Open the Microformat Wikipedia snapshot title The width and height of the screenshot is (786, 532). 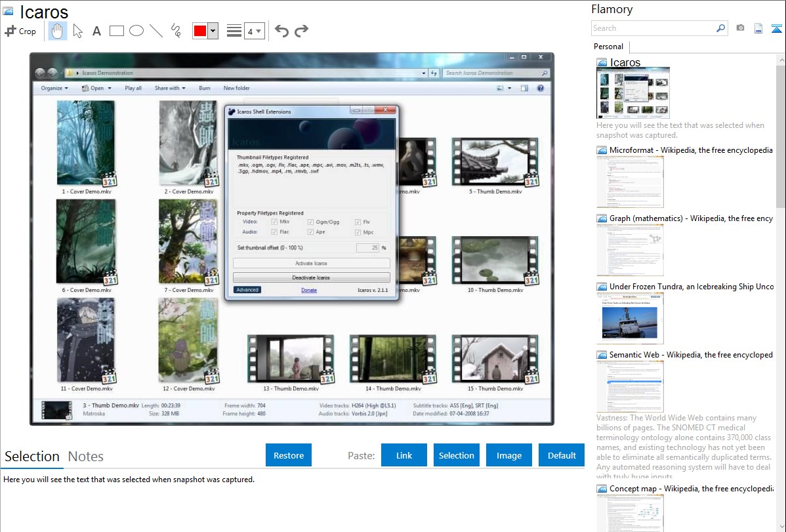pyautogui.click(x=691, y=150)
